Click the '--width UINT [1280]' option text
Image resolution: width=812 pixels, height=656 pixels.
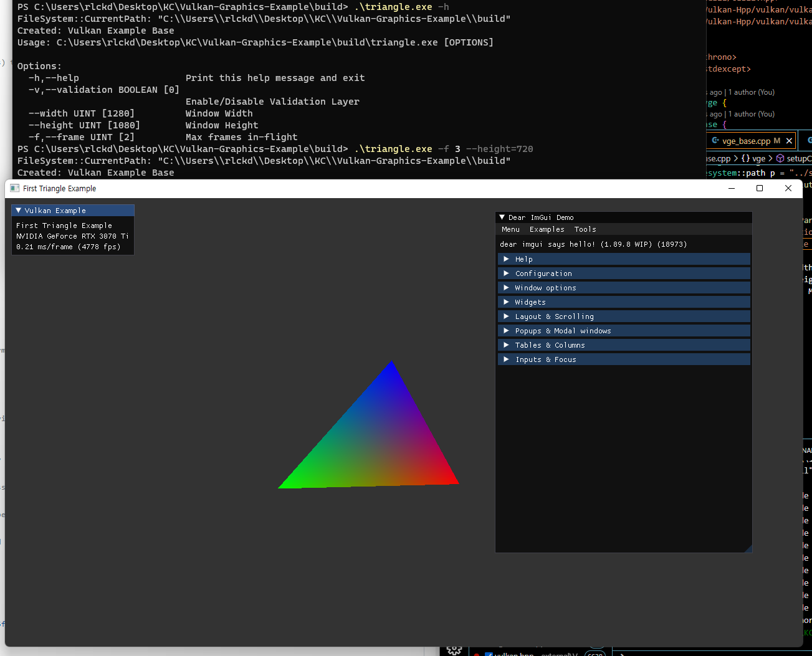[x=82, y=113]
